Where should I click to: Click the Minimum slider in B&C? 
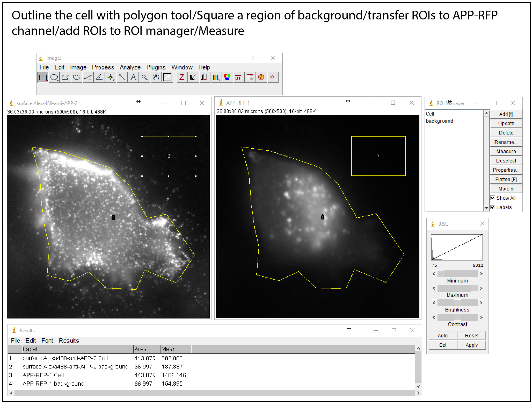(457, 274)
